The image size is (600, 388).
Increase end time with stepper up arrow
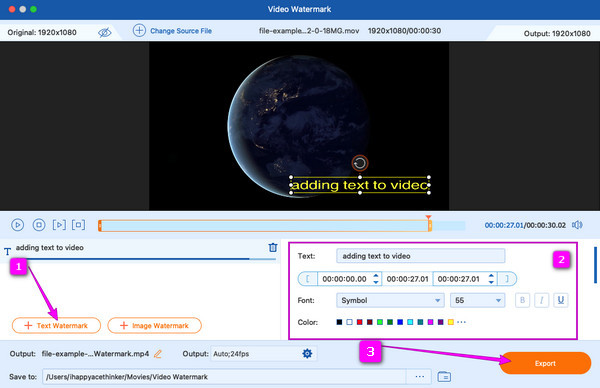pos(491,276)
